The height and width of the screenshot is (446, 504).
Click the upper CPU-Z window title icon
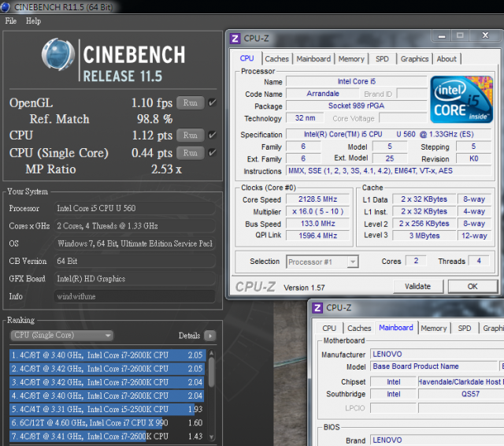[x=235, y=39]
